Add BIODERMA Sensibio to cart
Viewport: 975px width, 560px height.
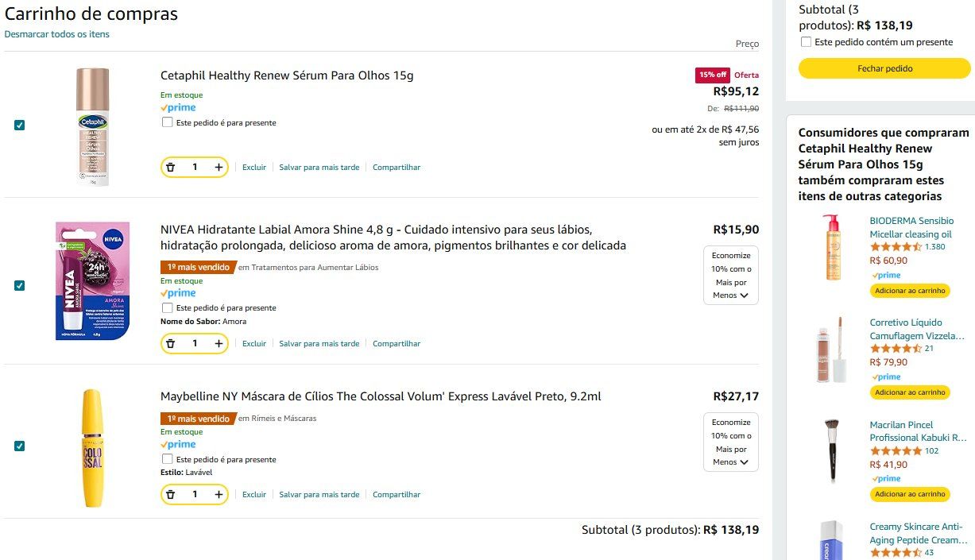pos(910,291)
